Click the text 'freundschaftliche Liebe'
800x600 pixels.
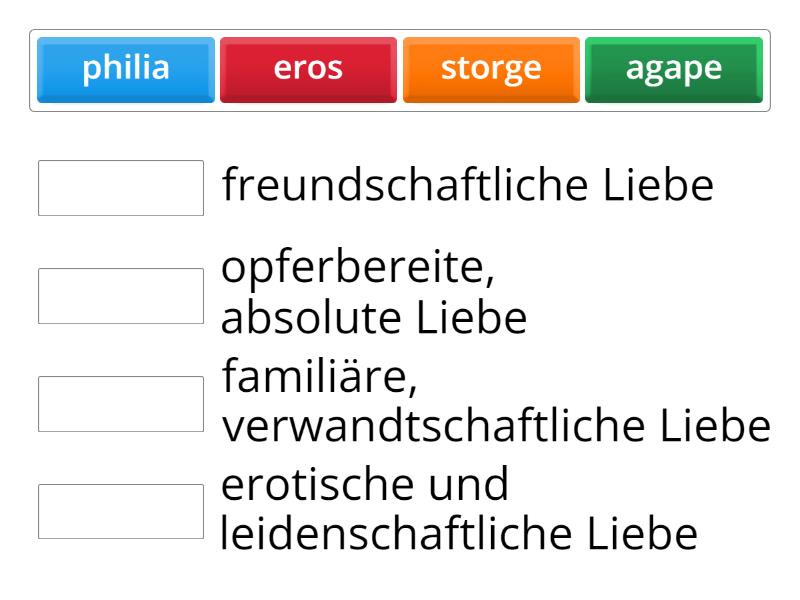tap(468, 186)
